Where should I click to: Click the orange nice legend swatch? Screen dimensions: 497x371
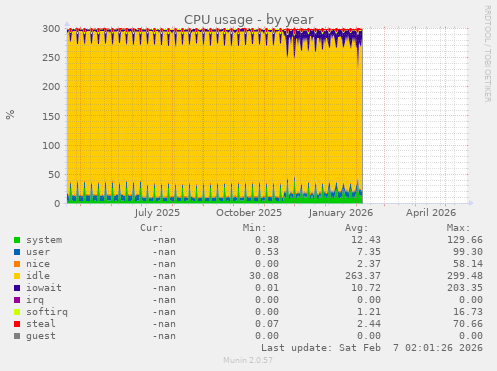[17, 264]
